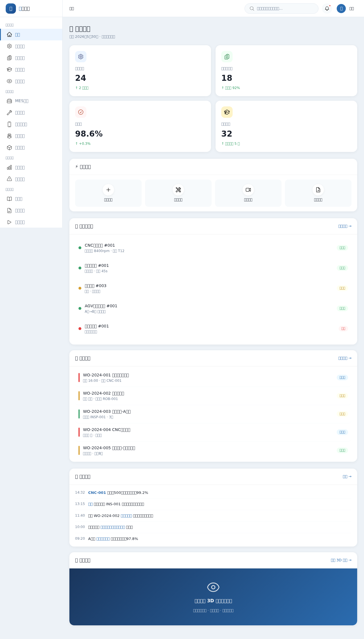Click the blue app logo
364x639 pixels.
pyautogui.click(x=11, y=9)
